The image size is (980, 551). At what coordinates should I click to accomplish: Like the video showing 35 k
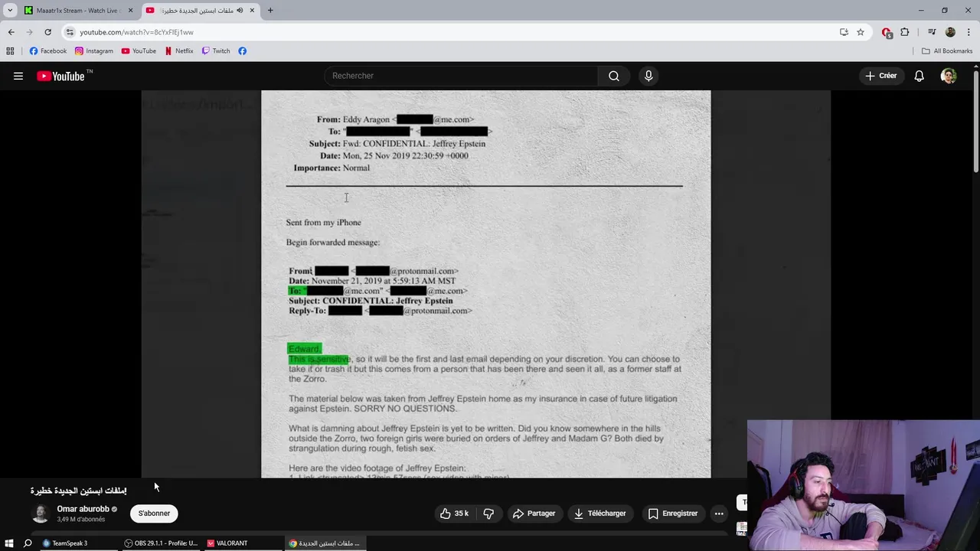point(453,514)
